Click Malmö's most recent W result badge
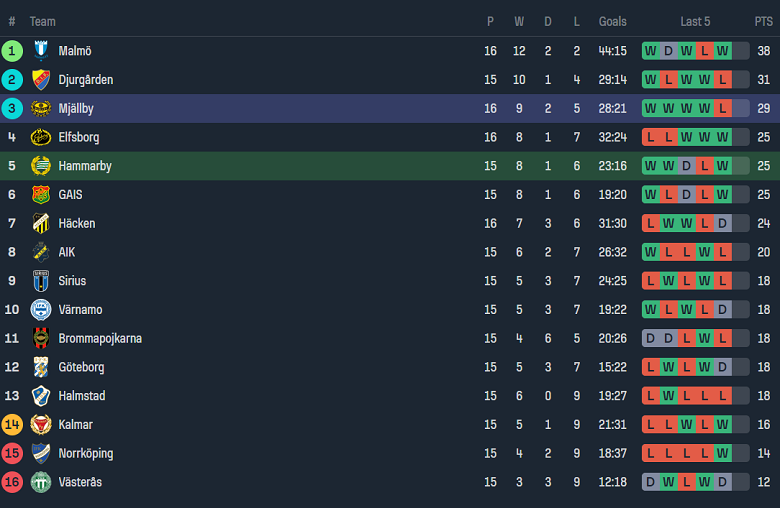This screenshot has height=508, width=780. pos(723,51)
